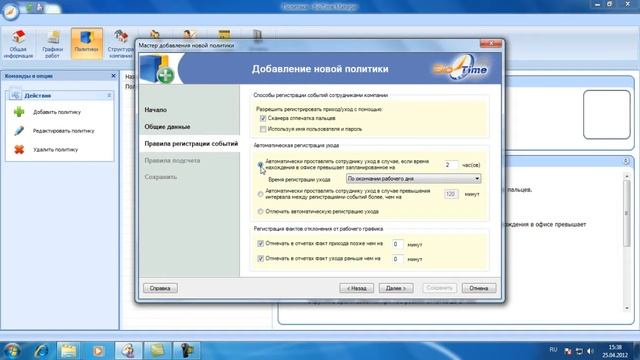Toggle Отмечать в отчетах факт ухода раньше checkbox
This screenshot has height=360, width=640.
pos(260,259)
